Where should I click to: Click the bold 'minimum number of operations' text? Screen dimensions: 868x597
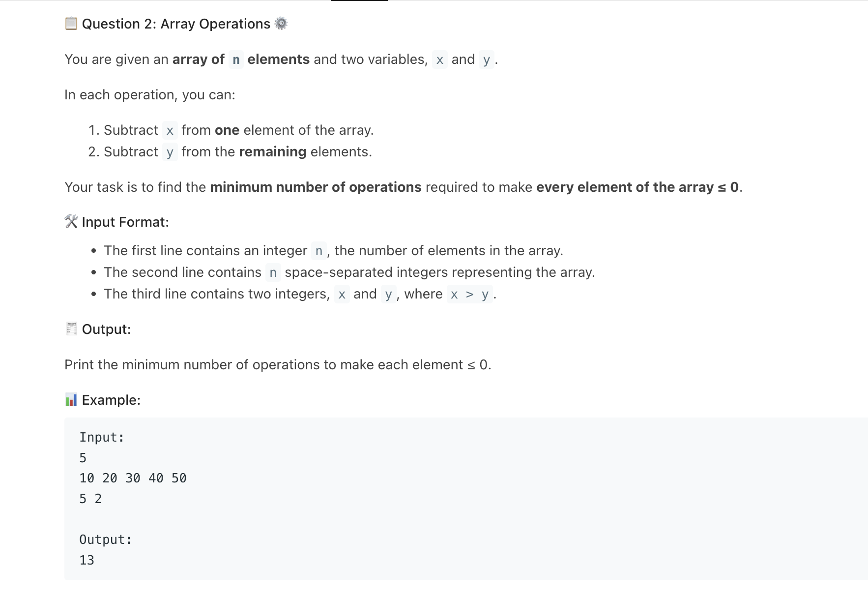(x=316, y=187)
